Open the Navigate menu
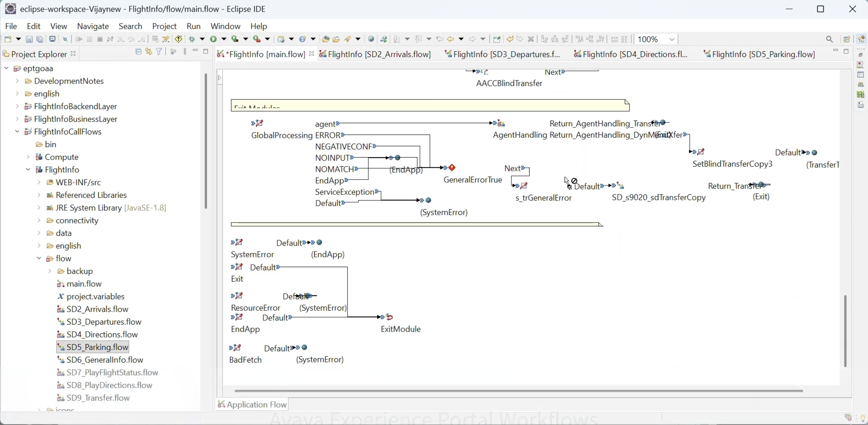Screen dimensions: 868x425 93,26
